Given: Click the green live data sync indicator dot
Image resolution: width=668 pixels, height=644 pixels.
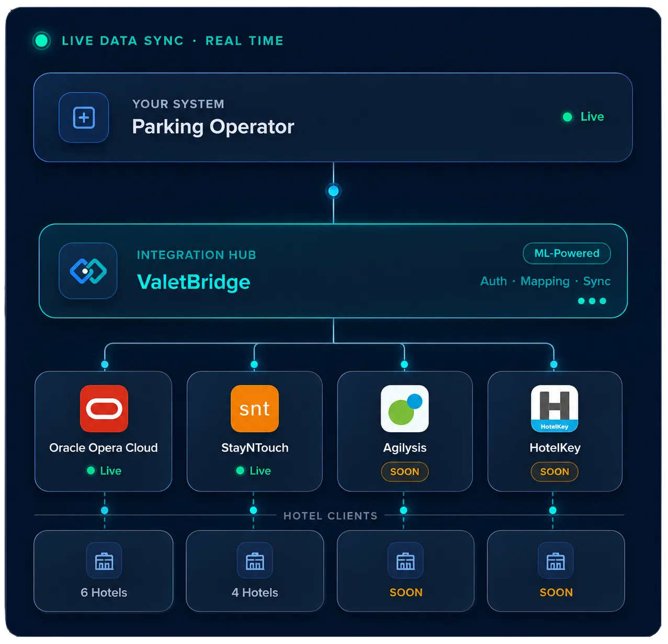Looking at the screenshot, I should (x=41, y=41).
